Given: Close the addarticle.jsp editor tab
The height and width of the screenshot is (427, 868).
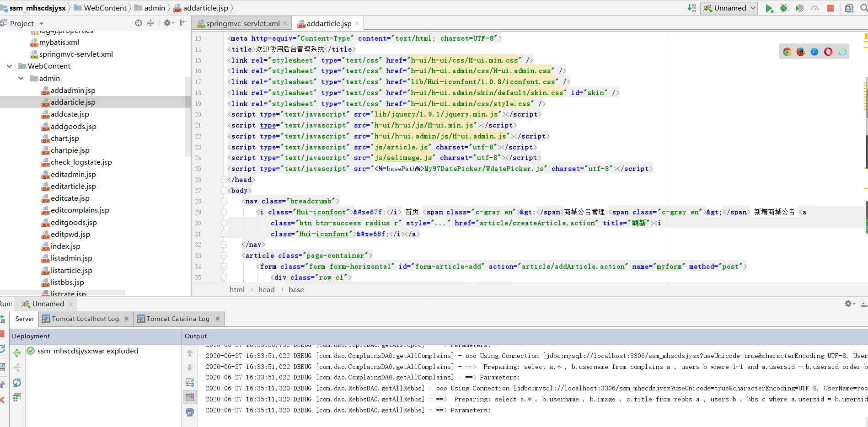Looking at the screenshot, I should coord(357,23).
